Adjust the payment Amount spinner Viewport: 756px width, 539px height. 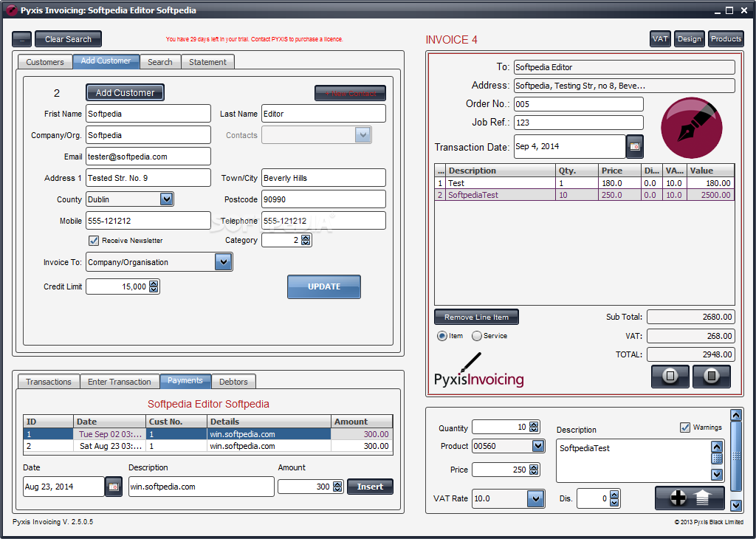click(x=337, y=487)
